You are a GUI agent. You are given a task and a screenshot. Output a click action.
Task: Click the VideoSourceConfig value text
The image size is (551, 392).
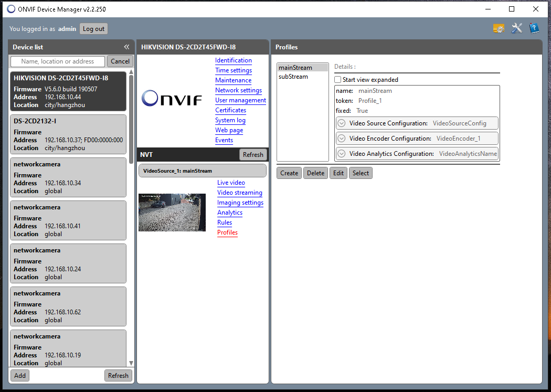[460, 123]
